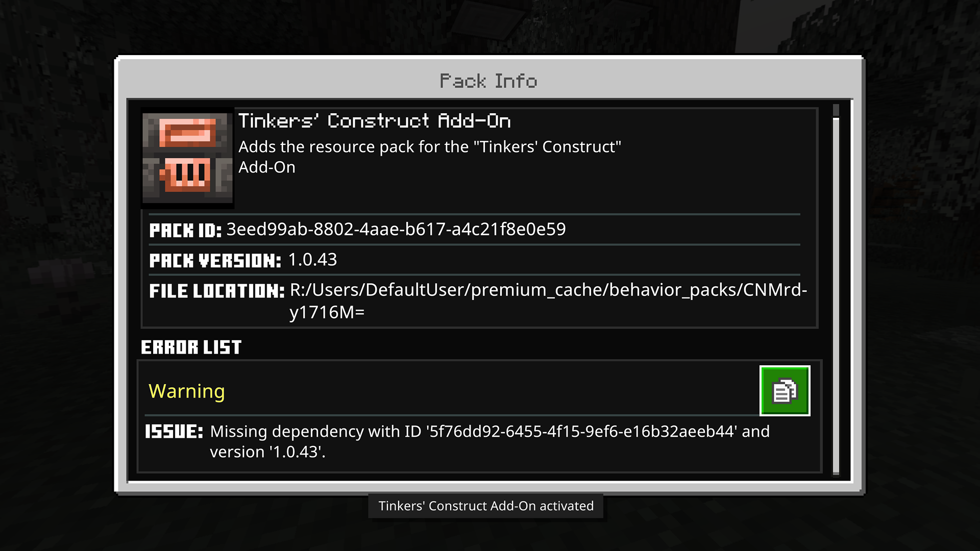
Task: Click the y1716M= file path continuation
Action: pyautogui.click(x=327, y=312)
